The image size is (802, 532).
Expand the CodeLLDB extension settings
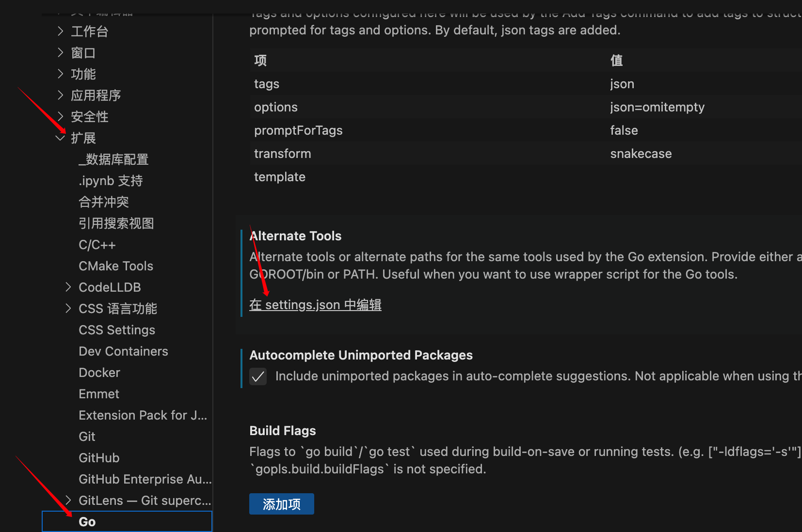pos(68,287)
